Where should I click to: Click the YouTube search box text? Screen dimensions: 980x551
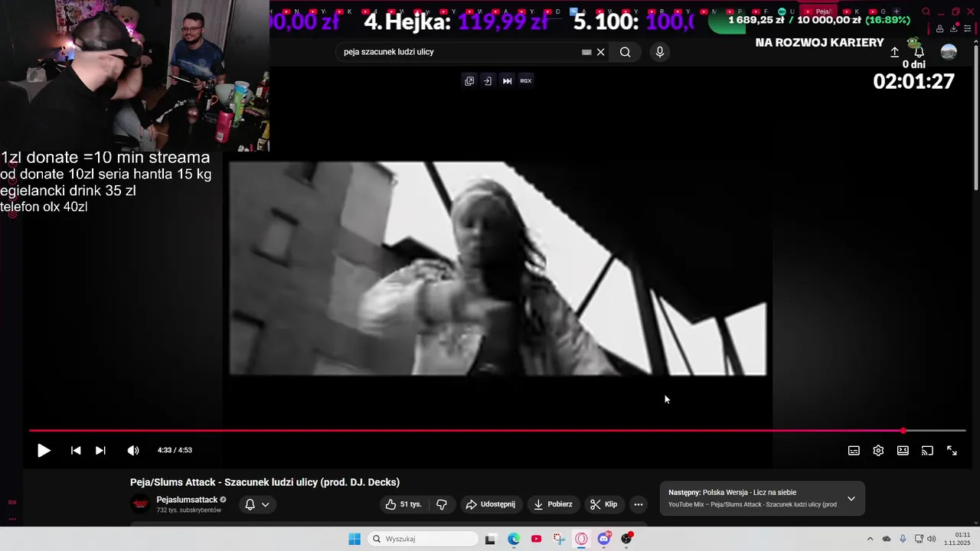point(389,52)
